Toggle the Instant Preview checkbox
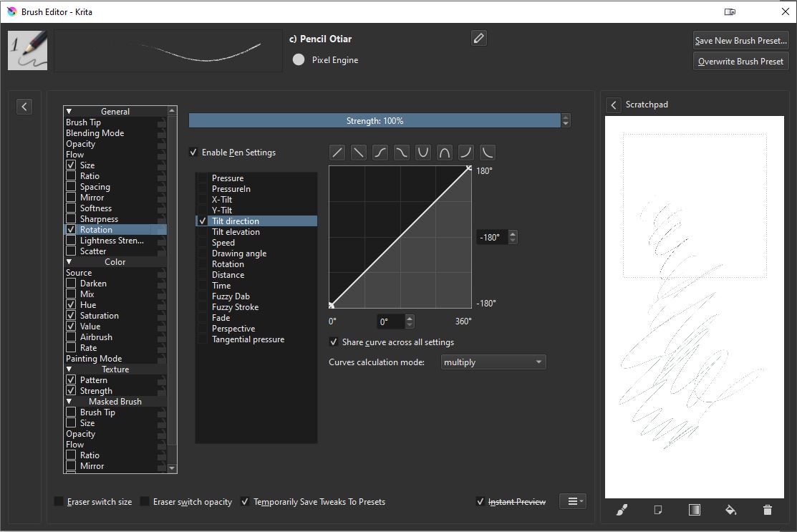Screen dimensions: 797x532 tap(480, 501)
